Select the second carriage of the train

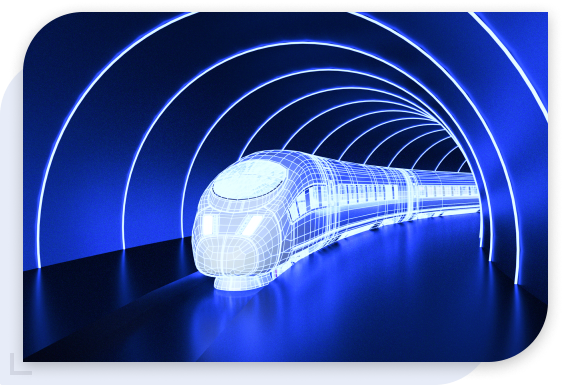(x=446, y=192)
